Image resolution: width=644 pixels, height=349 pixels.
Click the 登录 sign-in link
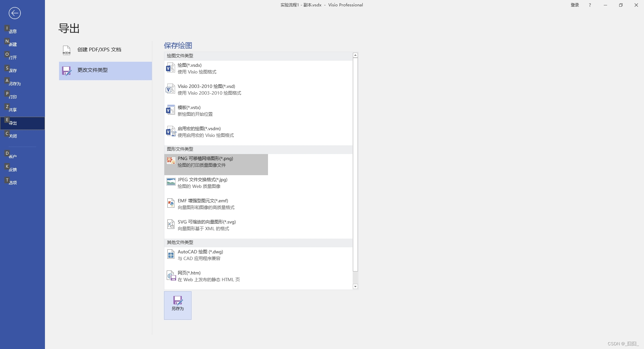tap(575, 5)
